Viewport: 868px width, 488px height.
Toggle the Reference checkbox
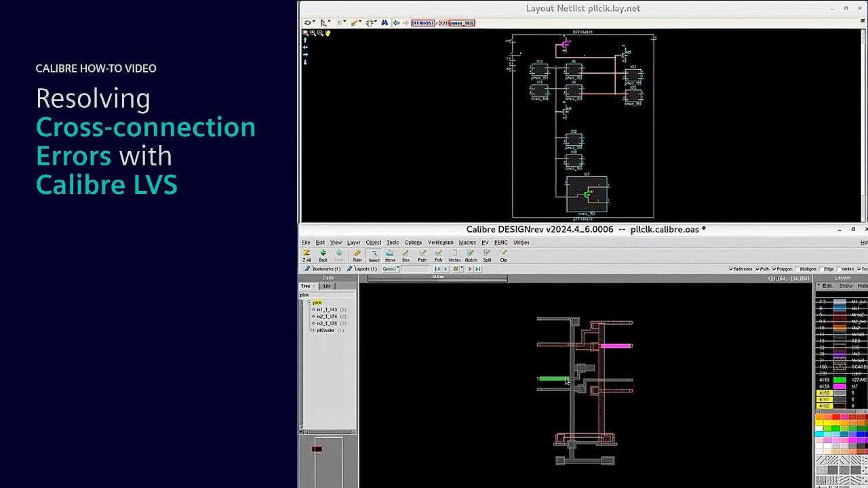(x=731, y=269)
